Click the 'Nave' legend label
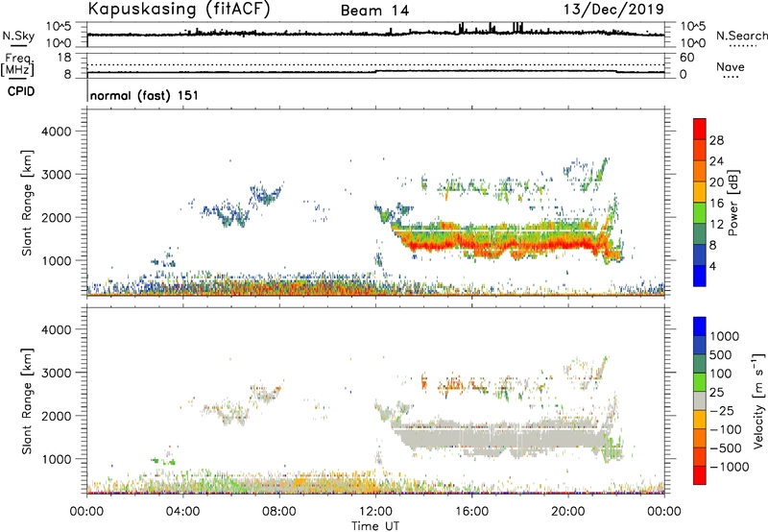This screenshot has height=532, width=768. (x=730, y=67)
